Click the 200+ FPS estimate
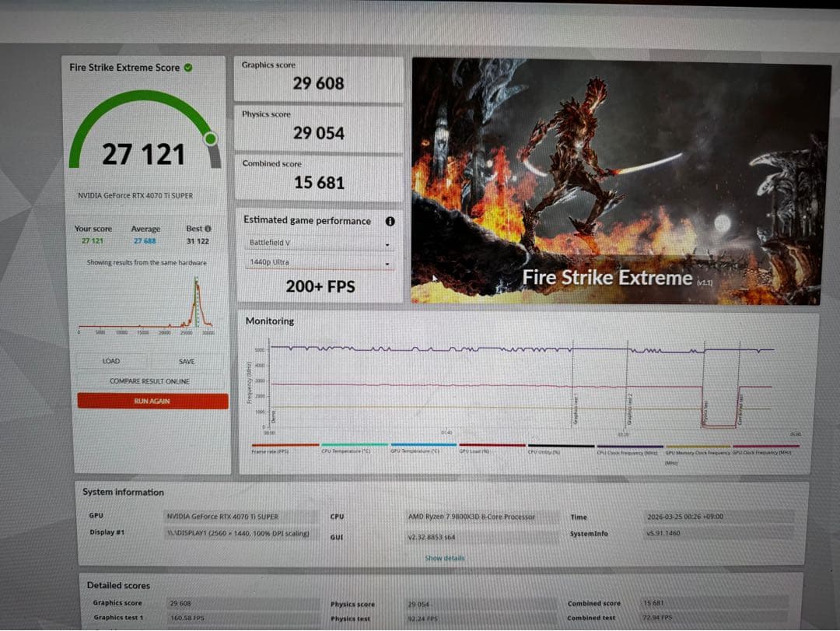This screenshot has width=840, height=631. [320, 286]
